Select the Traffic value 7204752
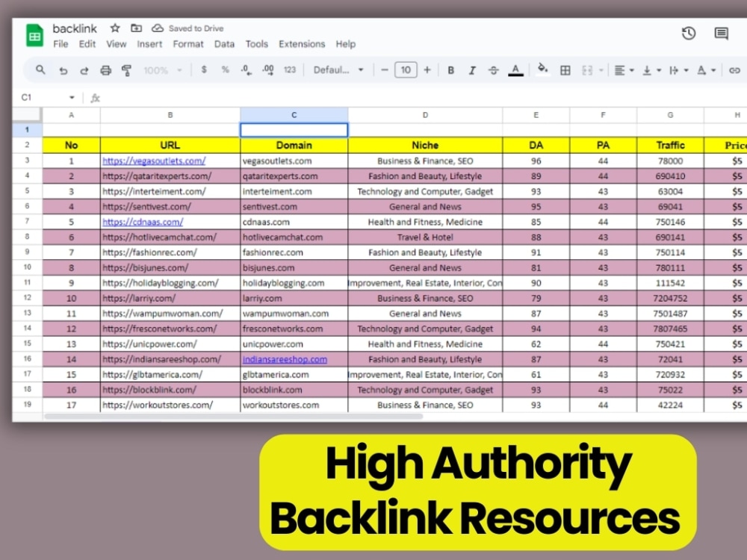Image resolution: width=747 pixels, height=560 pixels. 670,298
